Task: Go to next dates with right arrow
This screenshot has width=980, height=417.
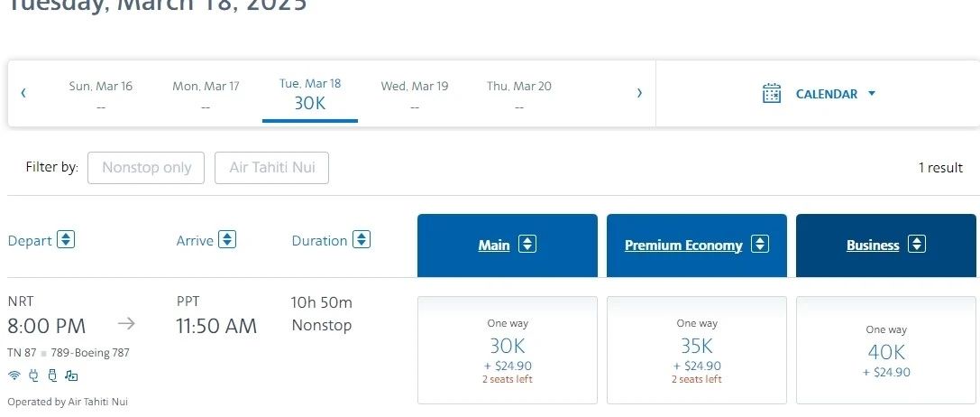Action: 639,93
